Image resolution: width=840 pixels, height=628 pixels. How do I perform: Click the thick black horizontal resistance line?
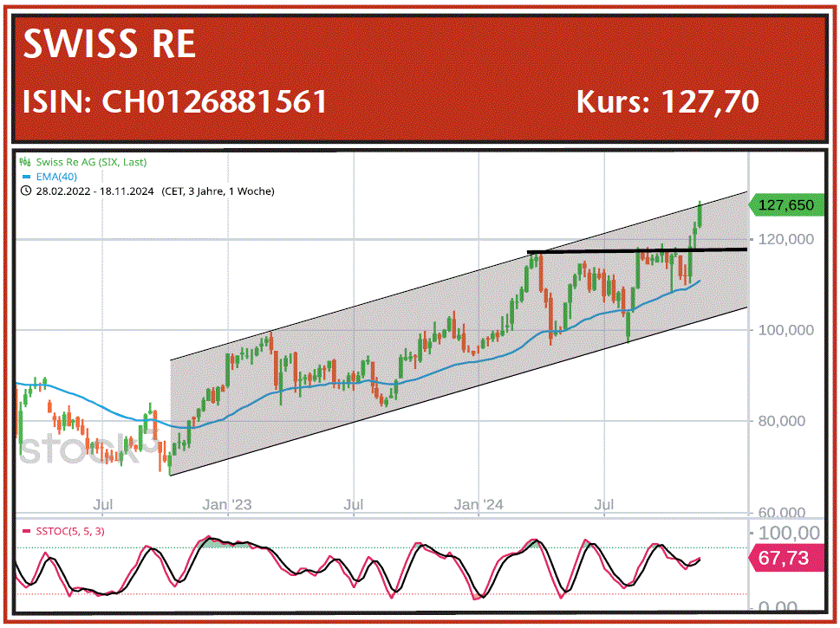637,250
